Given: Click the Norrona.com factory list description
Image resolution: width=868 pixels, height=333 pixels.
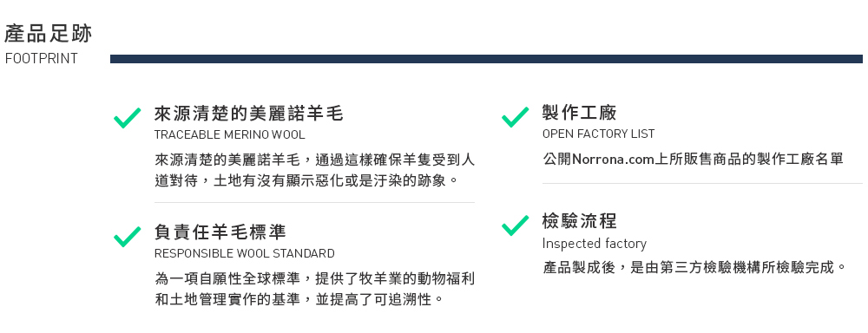Looking at the screenshot, I should [693, 160].
